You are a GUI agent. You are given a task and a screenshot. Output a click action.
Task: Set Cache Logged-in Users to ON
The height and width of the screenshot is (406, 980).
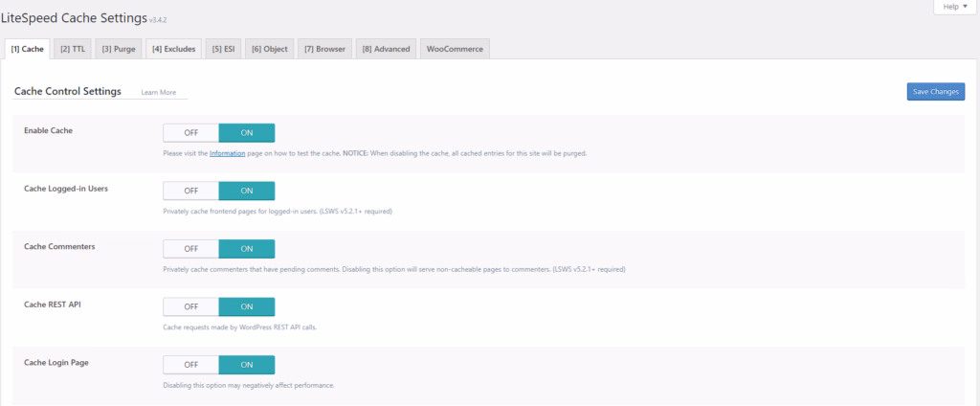point(247,191)
